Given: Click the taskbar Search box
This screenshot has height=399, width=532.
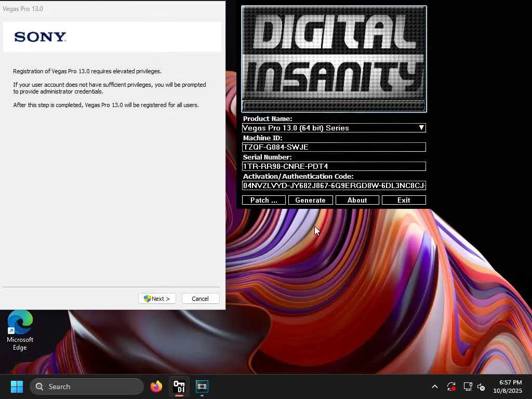Looking at the screenshot, I should [87, 387].
